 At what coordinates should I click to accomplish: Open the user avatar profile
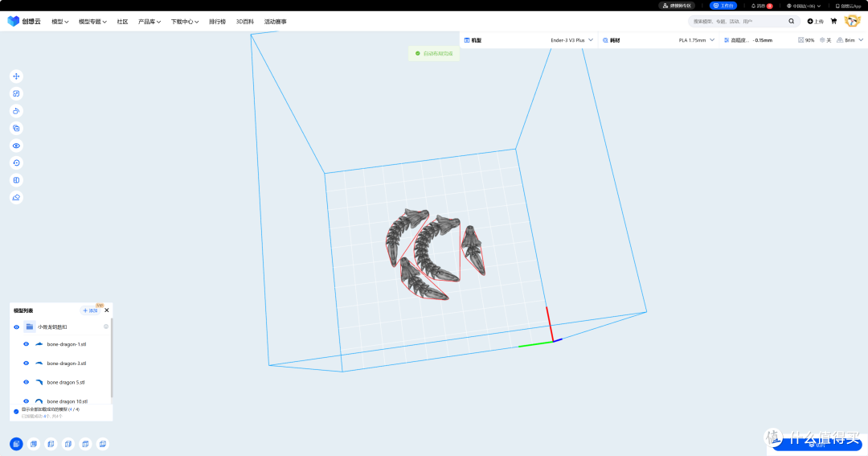(852, 21)
